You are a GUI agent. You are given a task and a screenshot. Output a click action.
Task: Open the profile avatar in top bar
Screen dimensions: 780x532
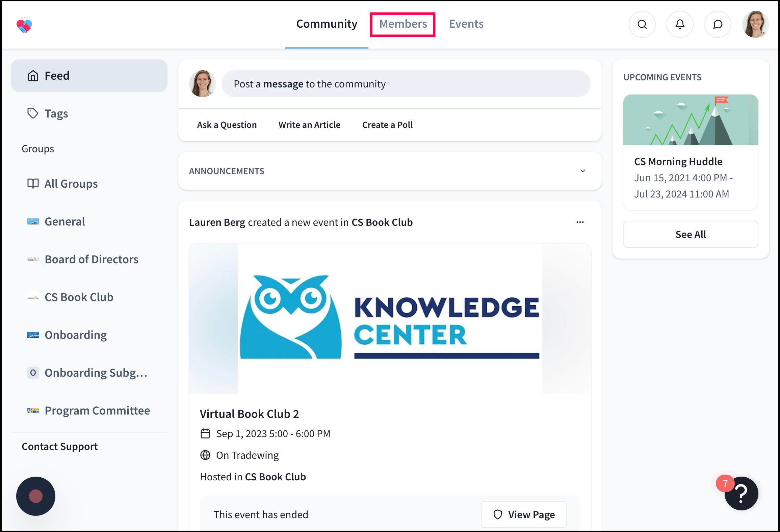(756, 24)
